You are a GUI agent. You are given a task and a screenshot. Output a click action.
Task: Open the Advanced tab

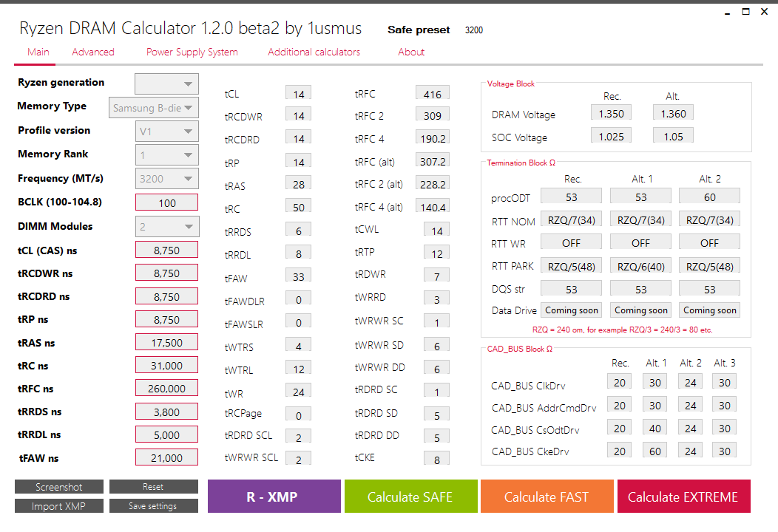[92, 52]
